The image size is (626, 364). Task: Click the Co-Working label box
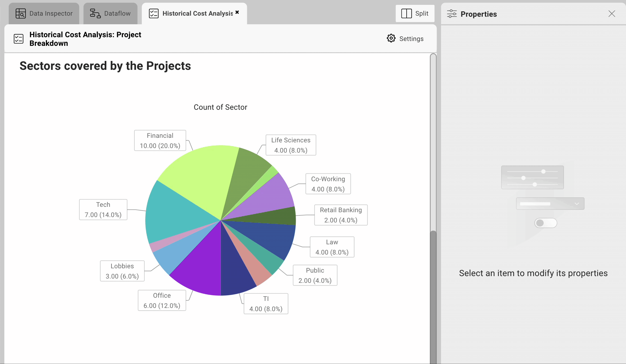click(x=328, y=184)
